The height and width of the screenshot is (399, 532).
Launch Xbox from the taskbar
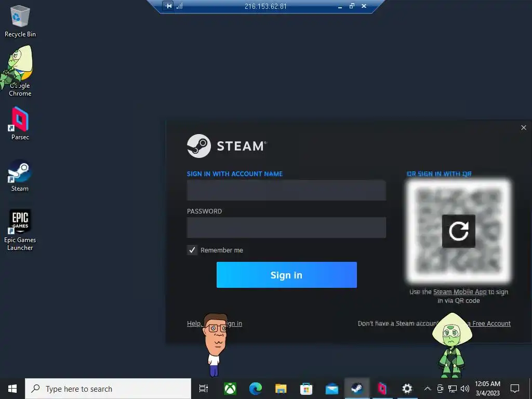230,389
